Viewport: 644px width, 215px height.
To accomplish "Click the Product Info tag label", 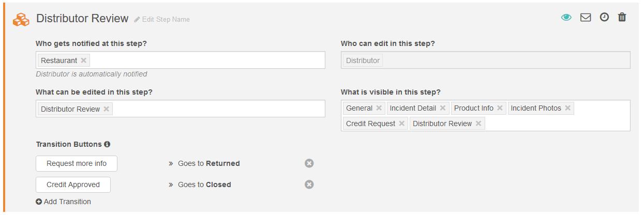I will [x=474, y=108].
